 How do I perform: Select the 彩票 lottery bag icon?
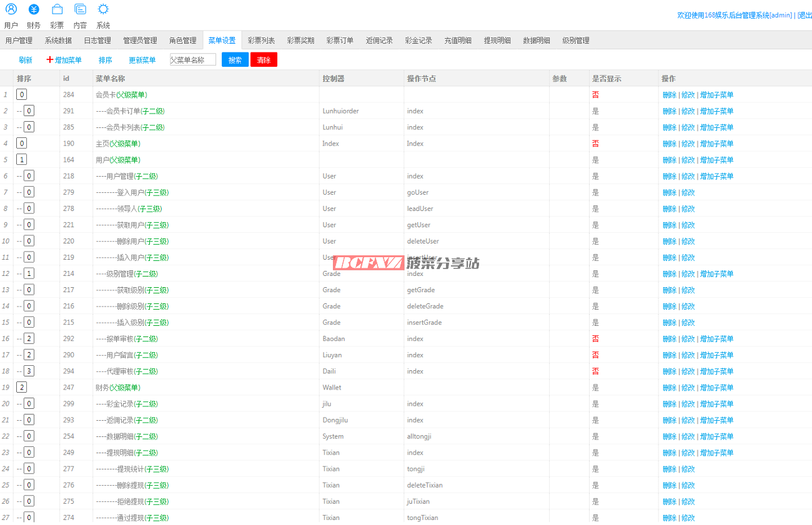pos(57,9)
